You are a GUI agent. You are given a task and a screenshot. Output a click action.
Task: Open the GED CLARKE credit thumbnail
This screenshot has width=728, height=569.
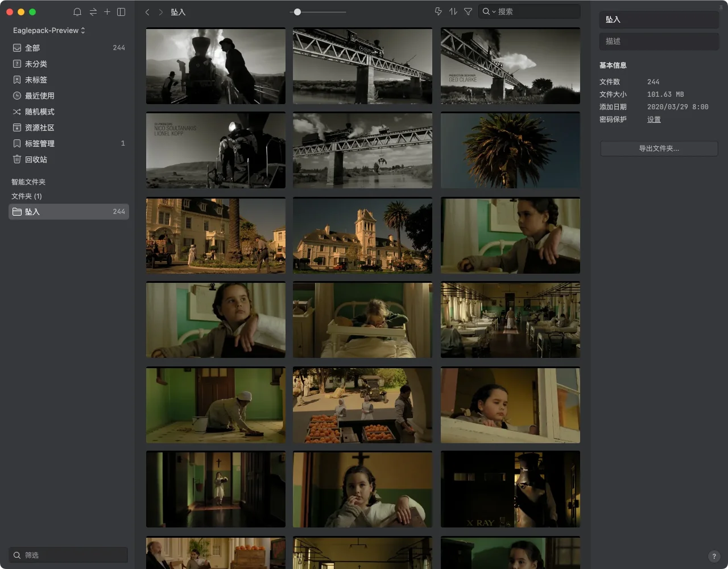pos(510,66)
